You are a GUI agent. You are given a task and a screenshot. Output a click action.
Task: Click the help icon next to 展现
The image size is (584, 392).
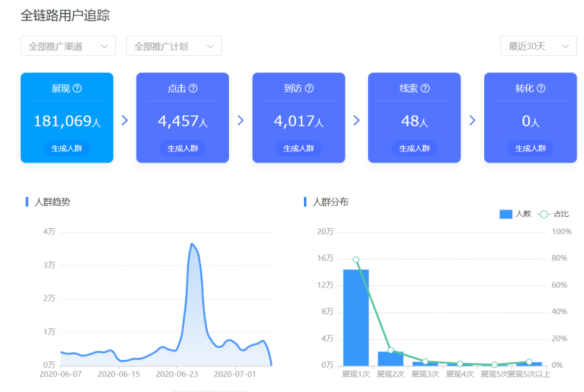pos(77,88)
